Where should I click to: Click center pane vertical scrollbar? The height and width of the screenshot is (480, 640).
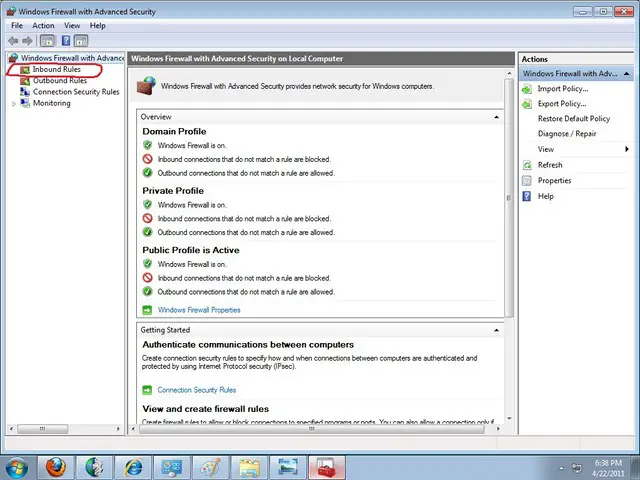509,198
